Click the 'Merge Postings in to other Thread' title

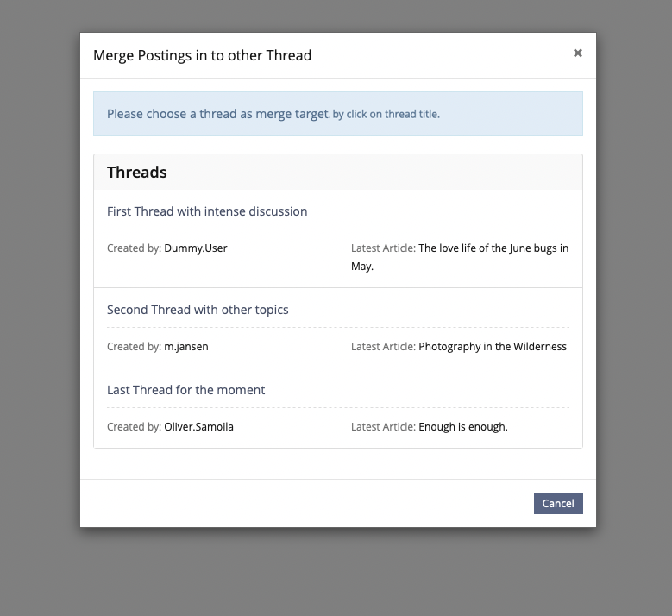(202, 55)
